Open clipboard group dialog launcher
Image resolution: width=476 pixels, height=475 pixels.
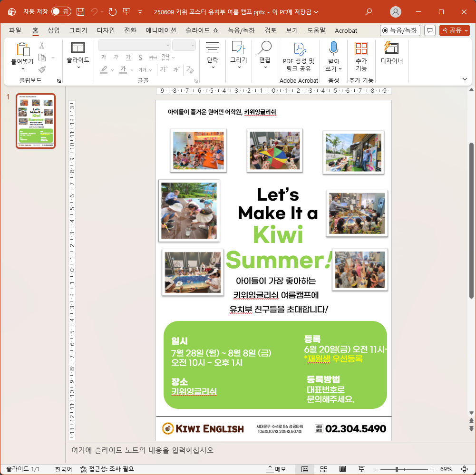pyautogui.click(x=59, y=81)
